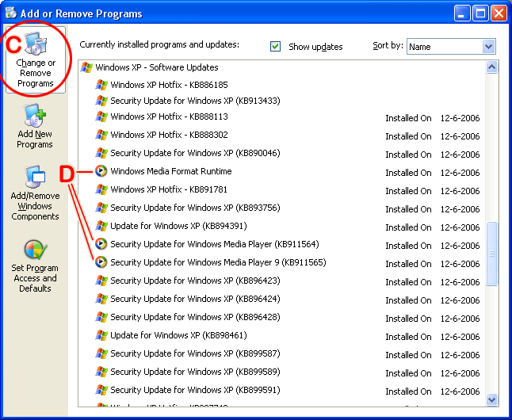Select Windows XP Hotfix - KB886185 text

click(169, 85)
